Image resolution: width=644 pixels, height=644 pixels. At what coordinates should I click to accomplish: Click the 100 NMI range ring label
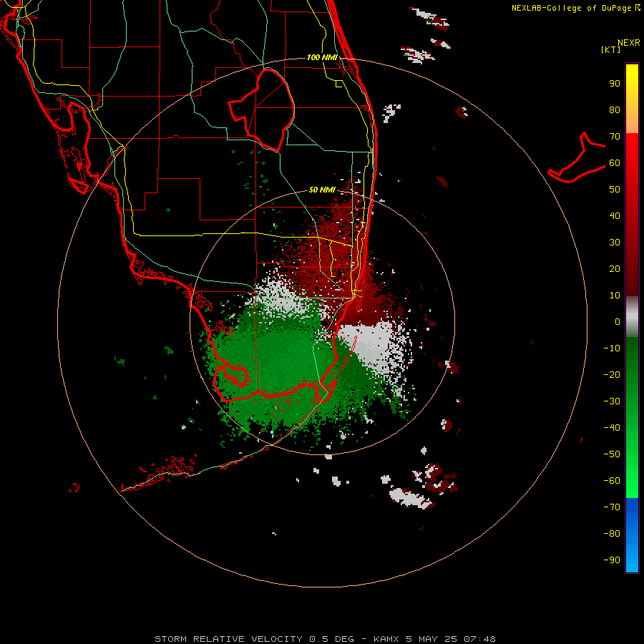(x=322, y=57)
